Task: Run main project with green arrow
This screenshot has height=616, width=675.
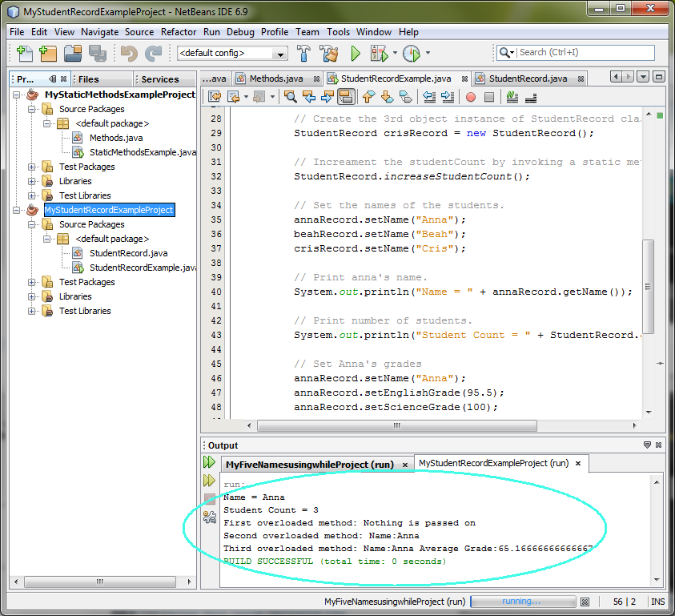Action: [356, 53]
